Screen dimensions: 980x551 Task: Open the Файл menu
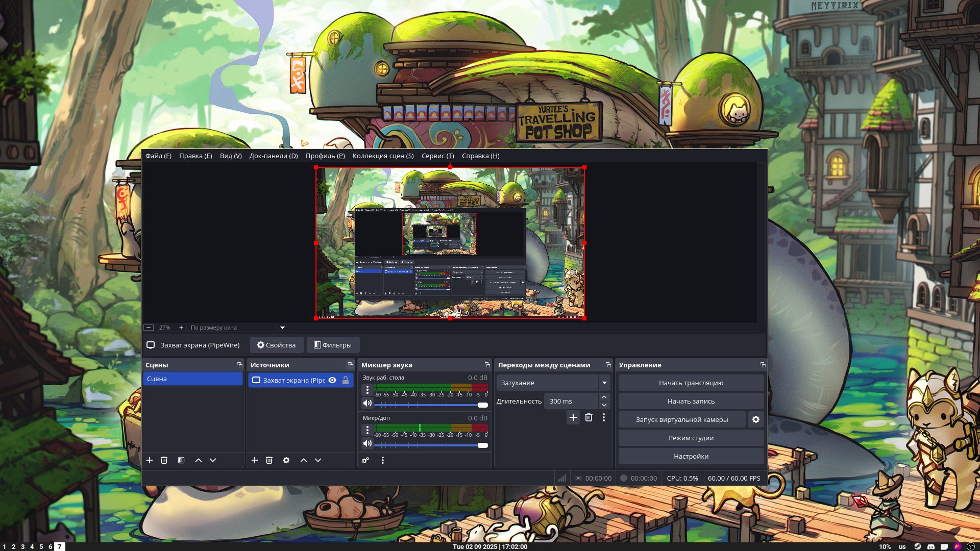[x=158, y=156]
